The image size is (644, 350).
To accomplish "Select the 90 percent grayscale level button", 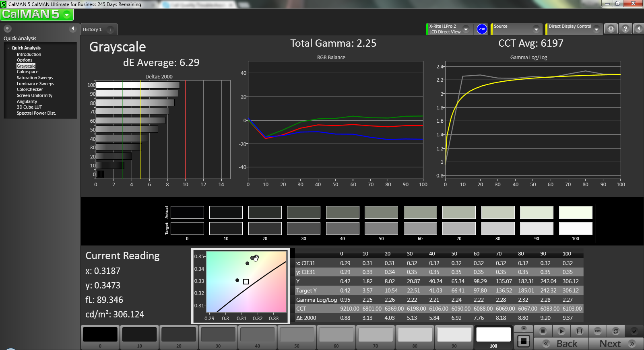I will pyautogui.click(x=454, y=337).
